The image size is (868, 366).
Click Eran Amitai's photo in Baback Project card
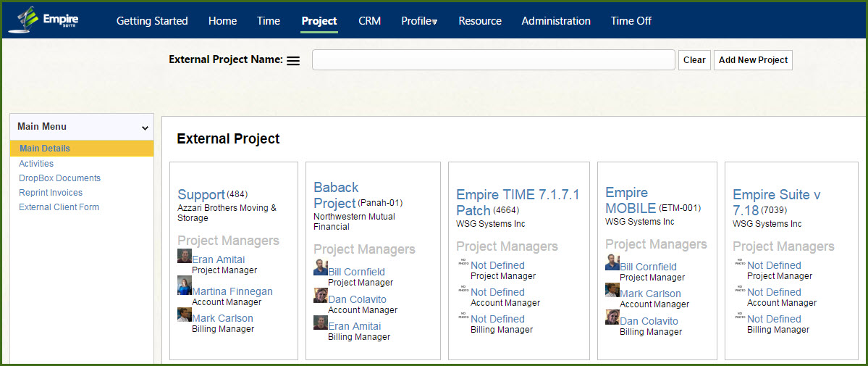click(x=321, y=323)
